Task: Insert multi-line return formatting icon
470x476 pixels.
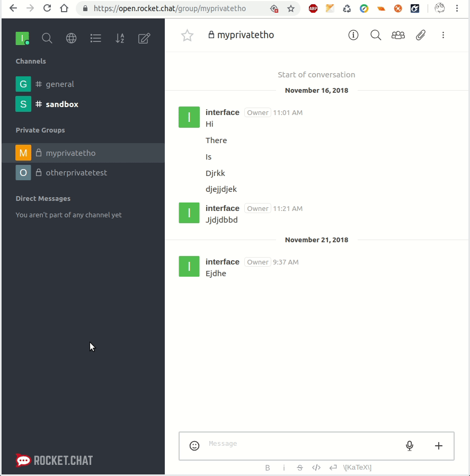Action: [x=333, y=468]
